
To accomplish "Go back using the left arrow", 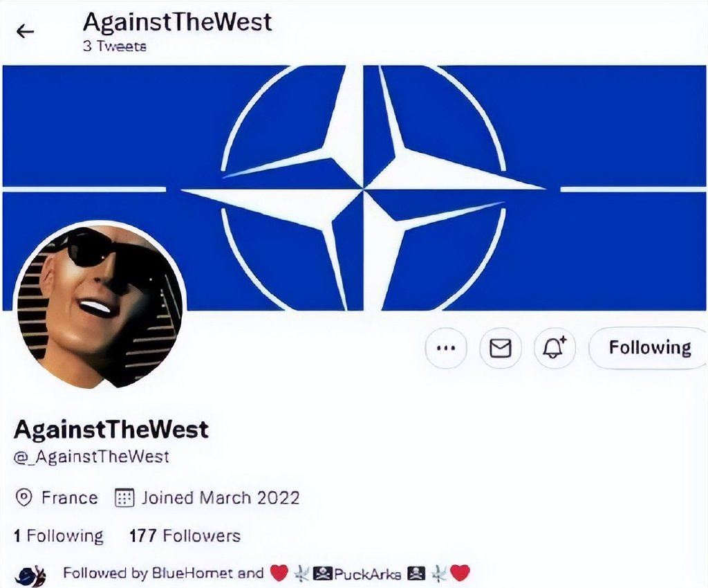I will (x=25, y=31).
